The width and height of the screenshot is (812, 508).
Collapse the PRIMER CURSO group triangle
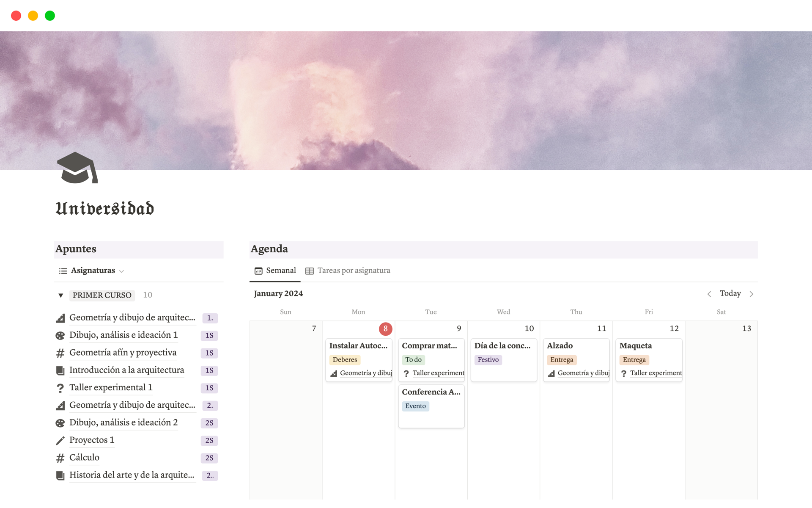click(60, 295)
